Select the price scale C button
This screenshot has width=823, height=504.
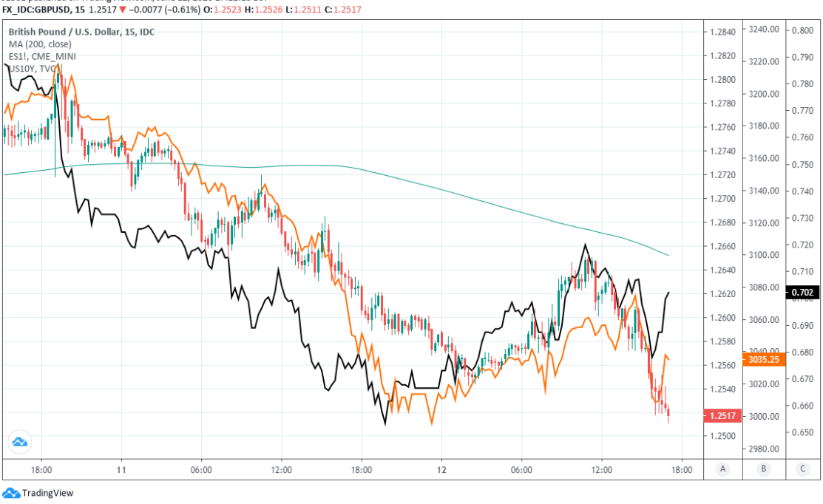(x=802, y=469)
